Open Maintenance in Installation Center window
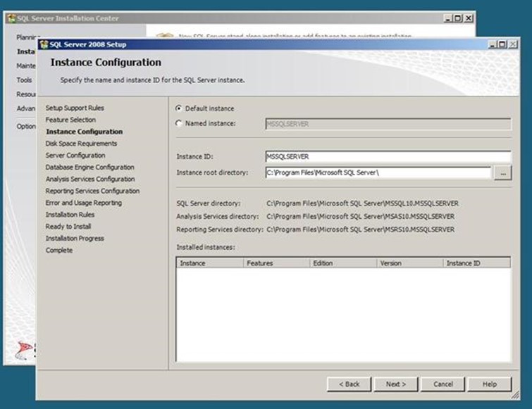 (x=26, y=65)
